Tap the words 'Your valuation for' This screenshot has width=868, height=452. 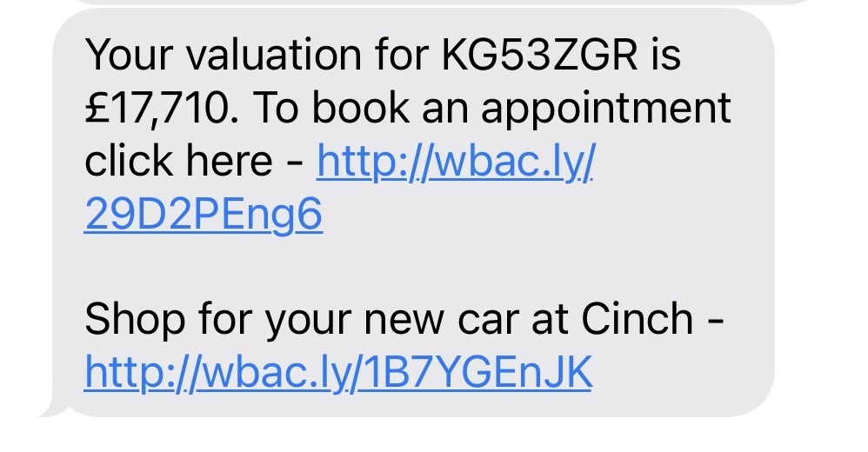pyautogui.click(x=257, y=55)
